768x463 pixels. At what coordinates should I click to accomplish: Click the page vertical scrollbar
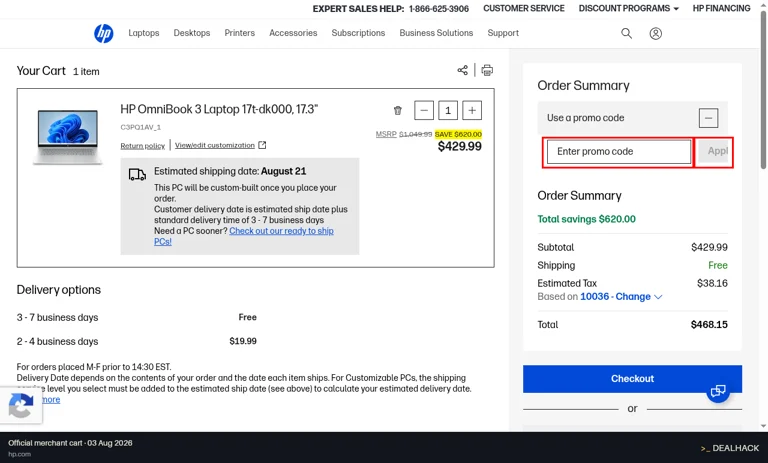click(x=763, y=91)
